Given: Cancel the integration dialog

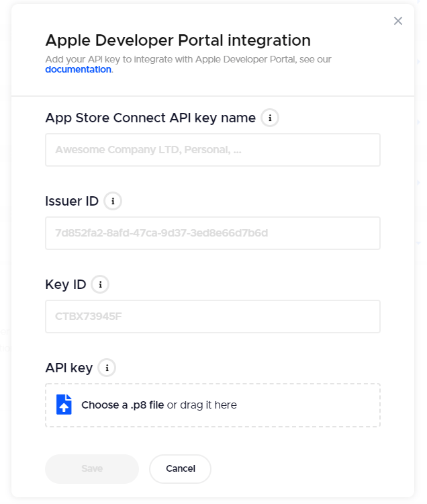Looking at the screenshot, I should pyautogui.click(x=180, y=468).
